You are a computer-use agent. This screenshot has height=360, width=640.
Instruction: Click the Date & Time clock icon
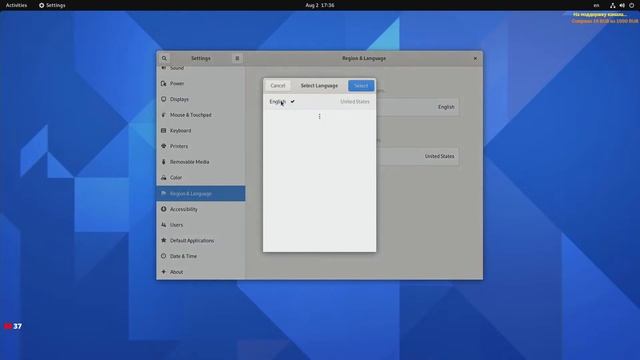click(x=164, y=256)
